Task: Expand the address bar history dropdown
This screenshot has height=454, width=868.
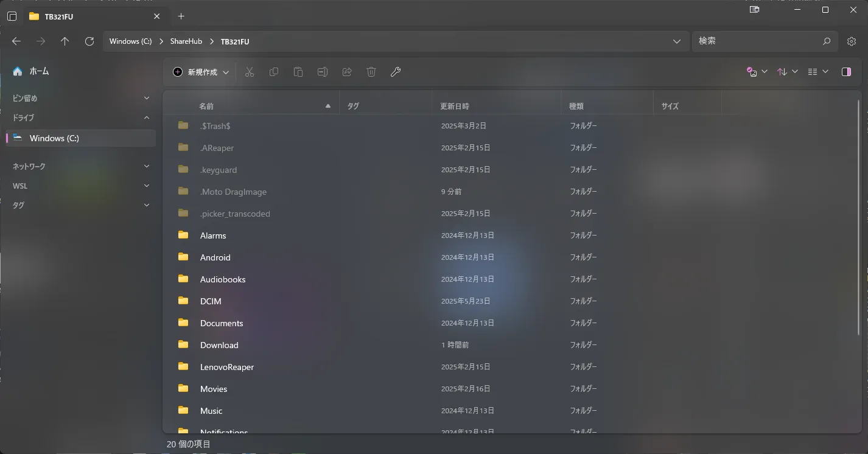Action: 677,41
